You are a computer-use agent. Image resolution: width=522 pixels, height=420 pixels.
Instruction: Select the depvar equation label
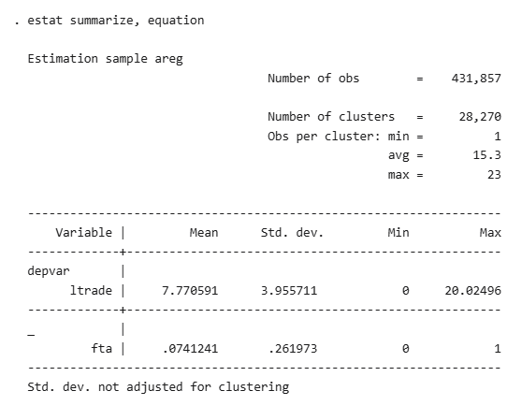pos(49,271)
